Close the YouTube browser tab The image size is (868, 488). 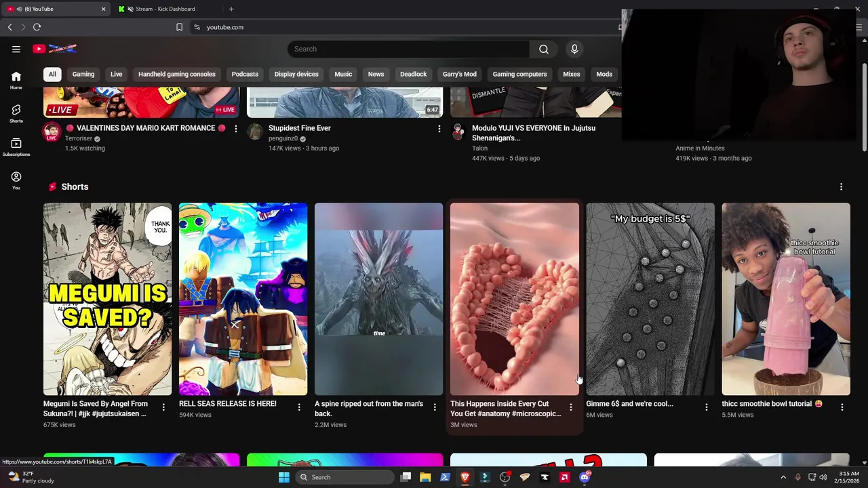(x=104, y=9)
